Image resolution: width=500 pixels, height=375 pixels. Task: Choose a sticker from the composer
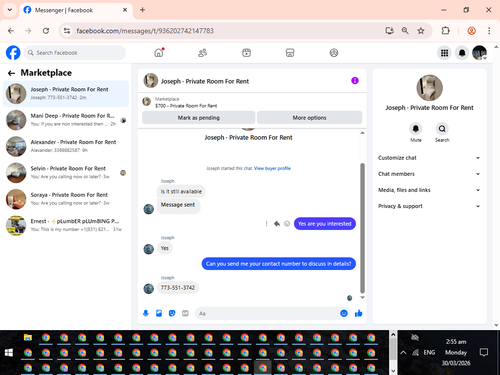click(x=172, y=313)
